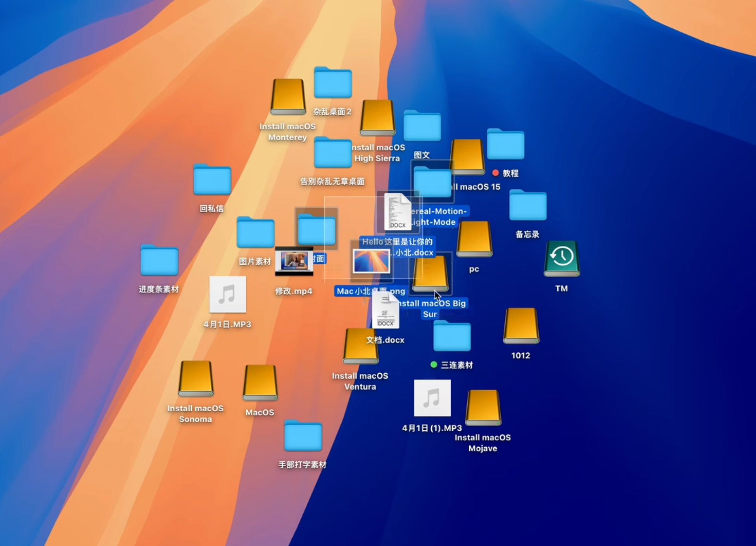Select the Install macOS High Sierra drive

377,118
